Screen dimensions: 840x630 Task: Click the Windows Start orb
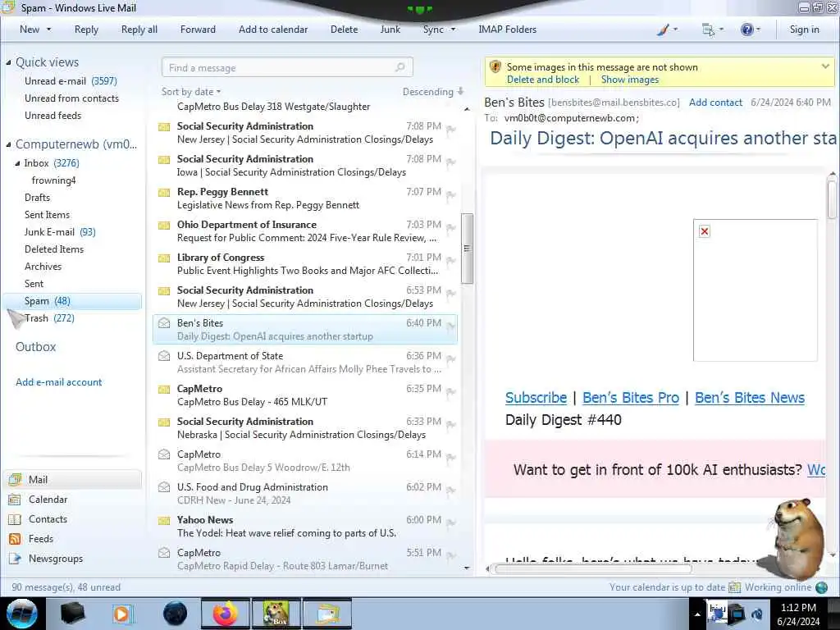(x=22, y=614)
